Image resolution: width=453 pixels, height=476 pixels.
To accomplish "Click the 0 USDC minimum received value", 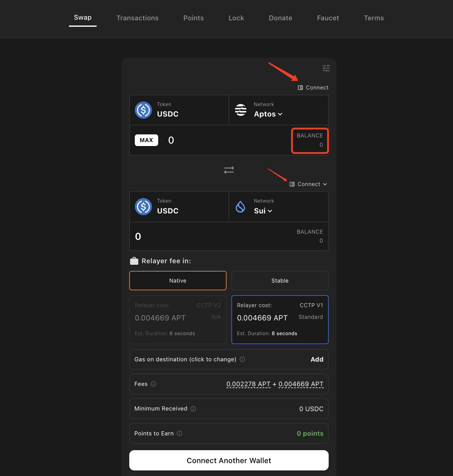I will pos(311,409).
